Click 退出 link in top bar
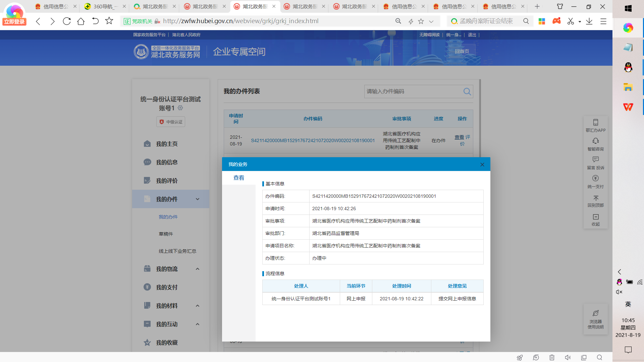This screenshot has width=644, height=362. pyautogui.click(x=472, y=35)
